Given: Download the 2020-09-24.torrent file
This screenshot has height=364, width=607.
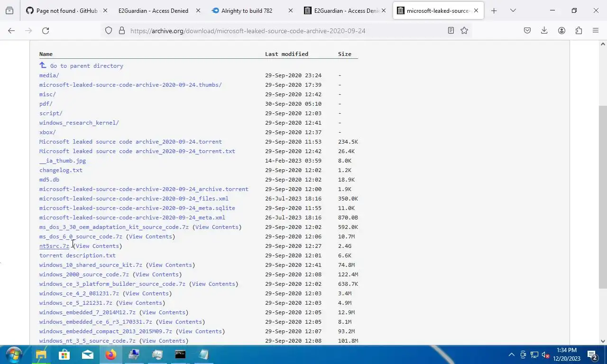Looking at the screenshot, I should (x=130, y=142).
